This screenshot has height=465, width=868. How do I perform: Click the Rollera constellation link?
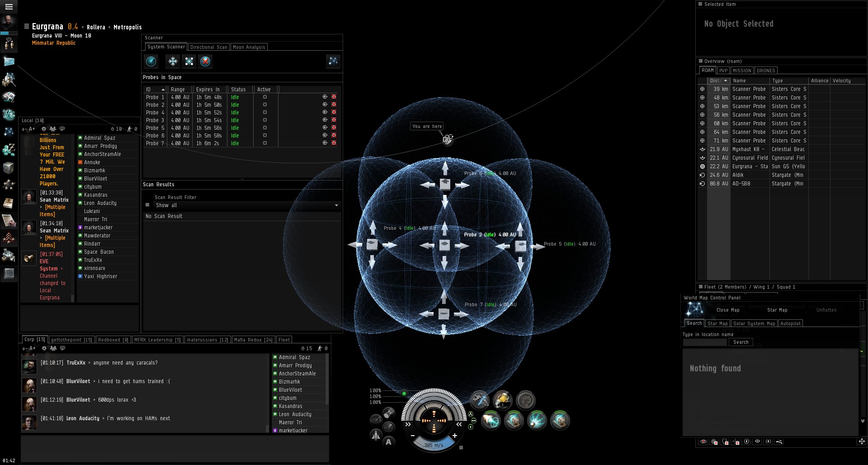[96, 27]
